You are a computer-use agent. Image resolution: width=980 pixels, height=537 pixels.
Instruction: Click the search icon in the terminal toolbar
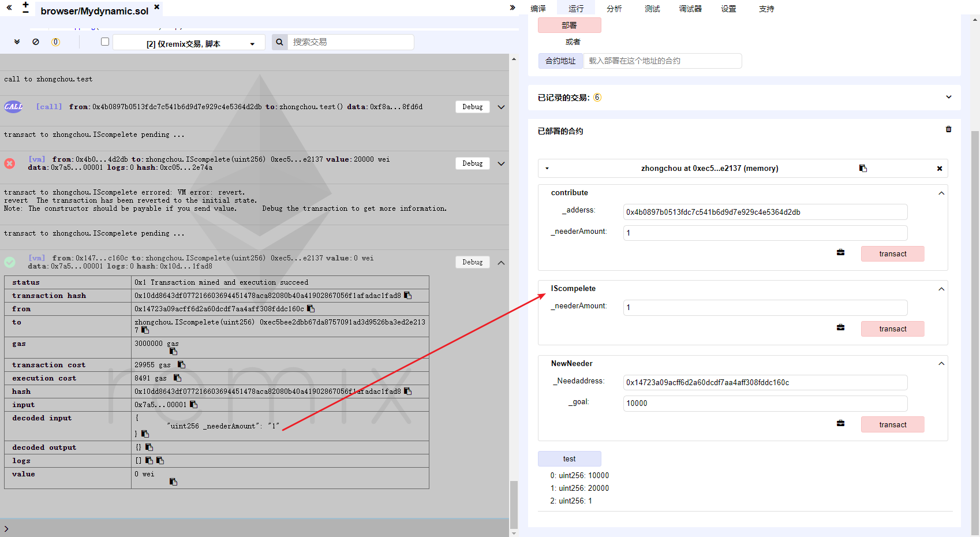pos(279,42)
